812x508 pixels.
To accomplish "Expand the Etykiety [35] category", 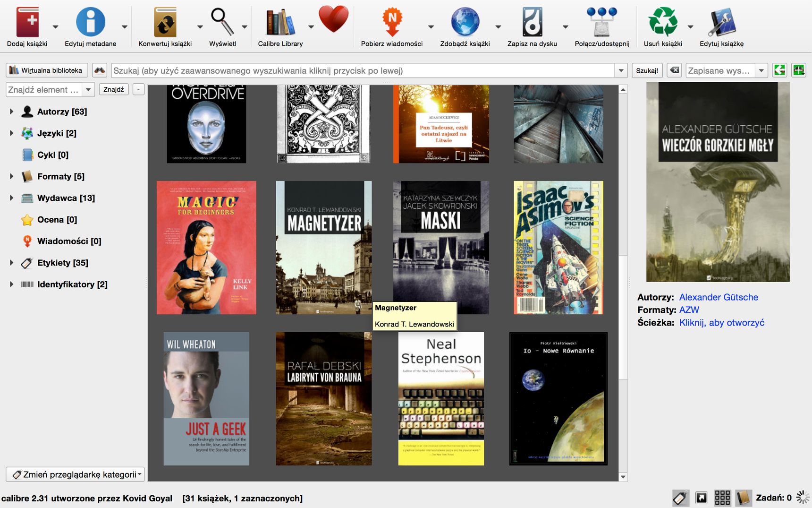I will (x=11, y=263).
